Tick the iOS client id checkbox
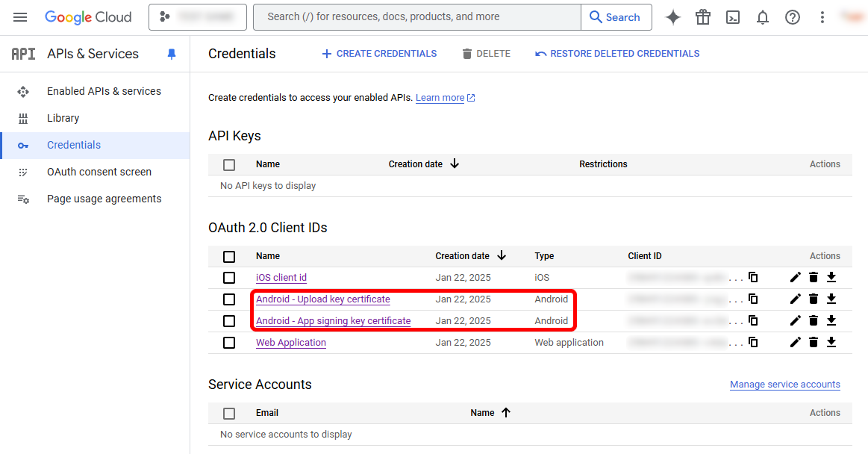Screen dimensions: 868x454 pos(229,278)
